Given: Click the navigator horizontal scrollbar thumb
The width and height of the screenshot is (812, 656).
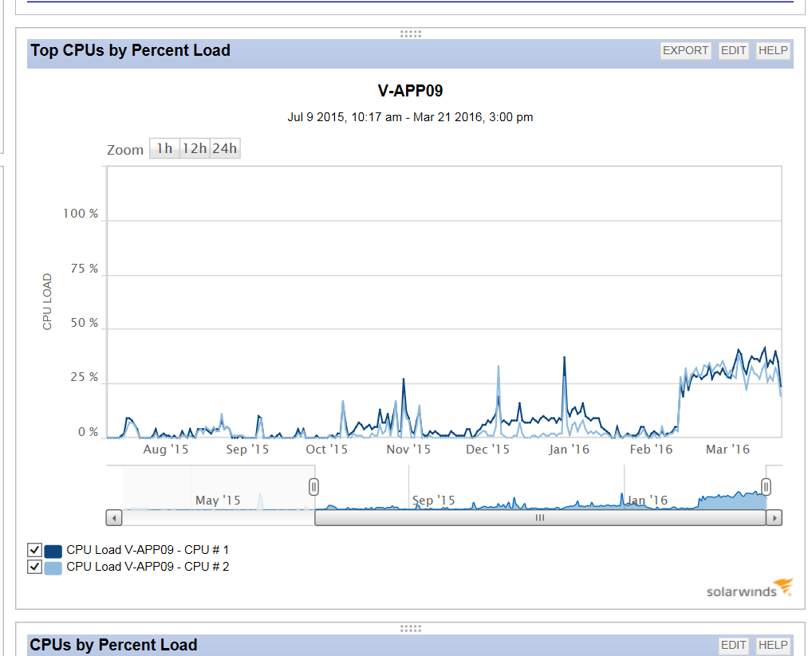Looking at the screenshot, I should (540, 518).
